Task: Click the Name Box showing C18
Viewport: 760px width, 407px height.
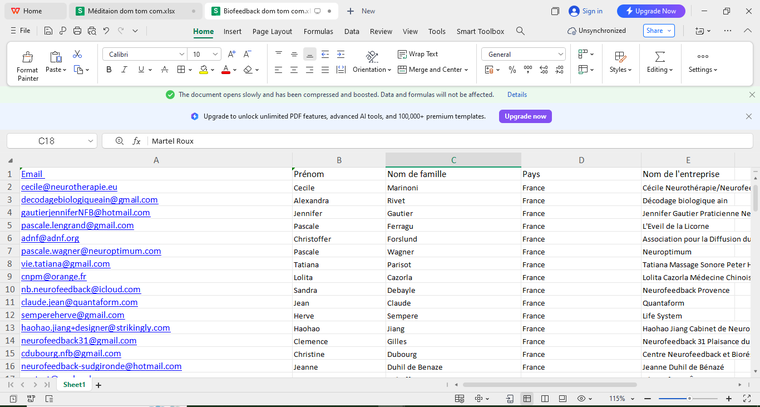Action: click(x=47, y=141)
